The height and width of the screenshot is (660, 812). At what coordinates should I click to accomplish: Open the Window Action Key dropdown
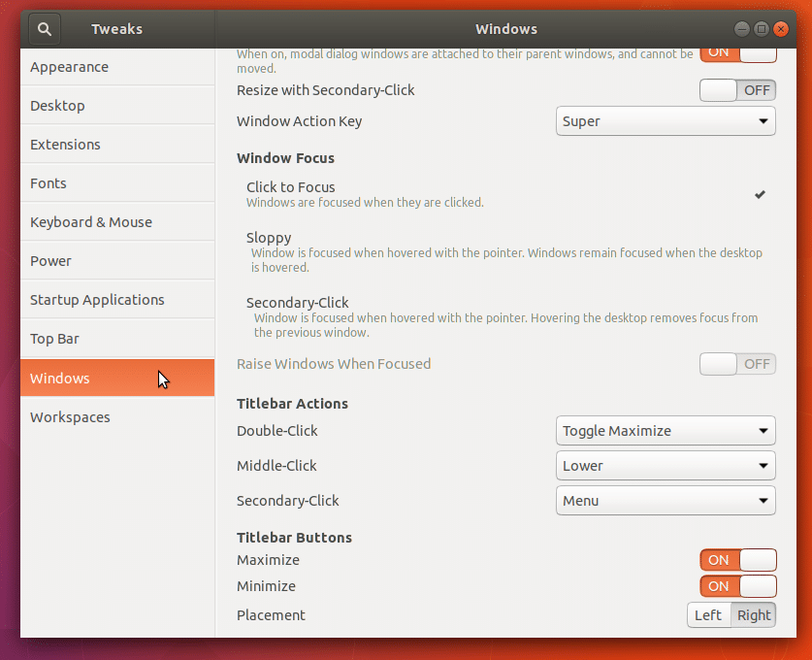pos(666,120)
